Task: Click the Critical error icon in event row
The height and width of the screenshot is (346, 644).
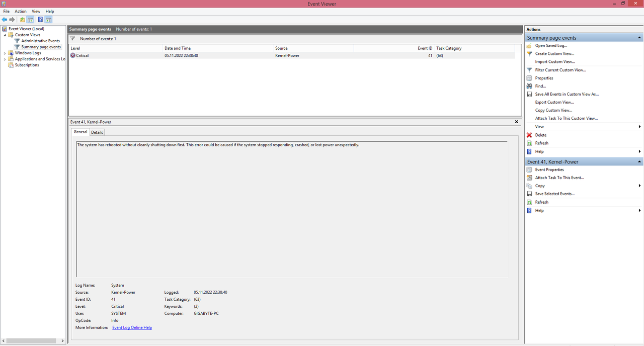Action: 73,55
